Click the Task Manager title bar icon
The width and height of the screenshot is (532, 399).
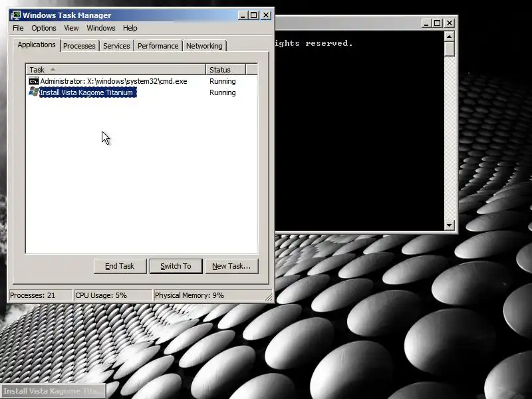(x=15, y=15)
